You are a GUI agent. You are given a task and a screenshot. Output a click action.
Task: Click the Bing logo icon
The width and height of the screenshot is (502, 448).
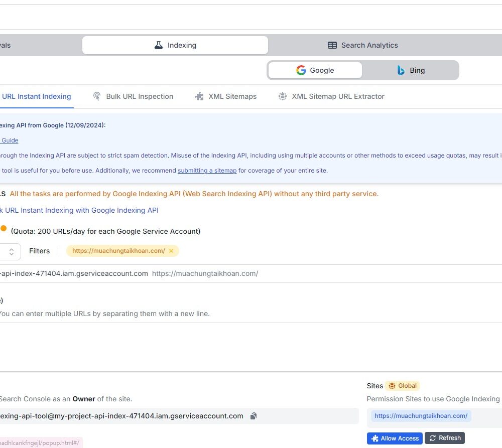click(400, 70)
